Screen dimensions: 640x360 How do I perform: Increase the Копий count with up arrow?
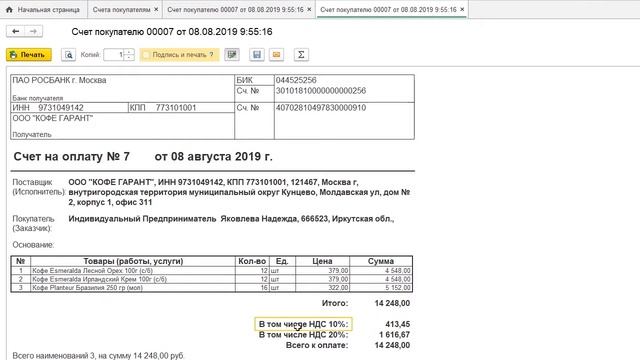point(129,52)
